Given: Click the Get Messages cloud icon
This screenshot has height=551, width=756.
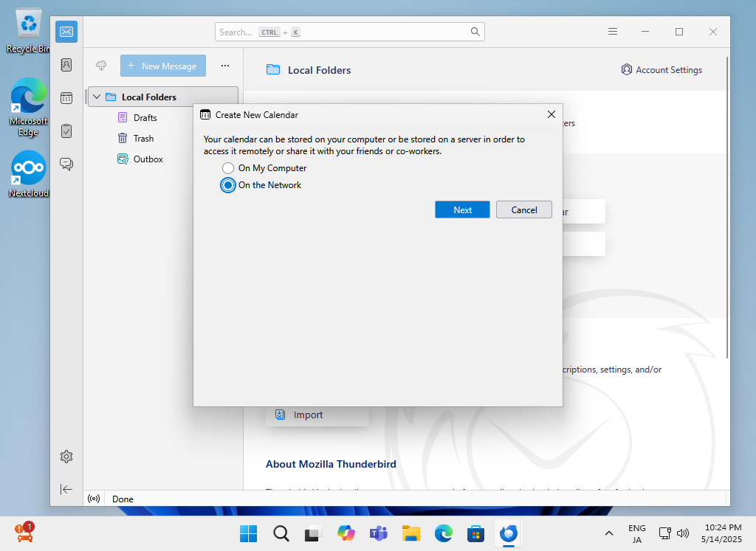Looking at the screenshot, I should (101, 66).
